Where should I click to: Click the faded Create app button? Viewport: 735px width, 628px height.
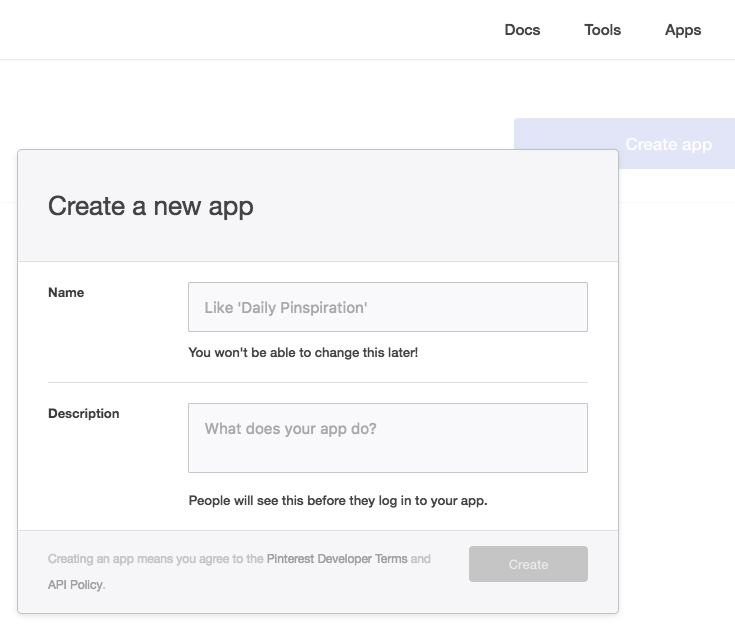(668, 144)
